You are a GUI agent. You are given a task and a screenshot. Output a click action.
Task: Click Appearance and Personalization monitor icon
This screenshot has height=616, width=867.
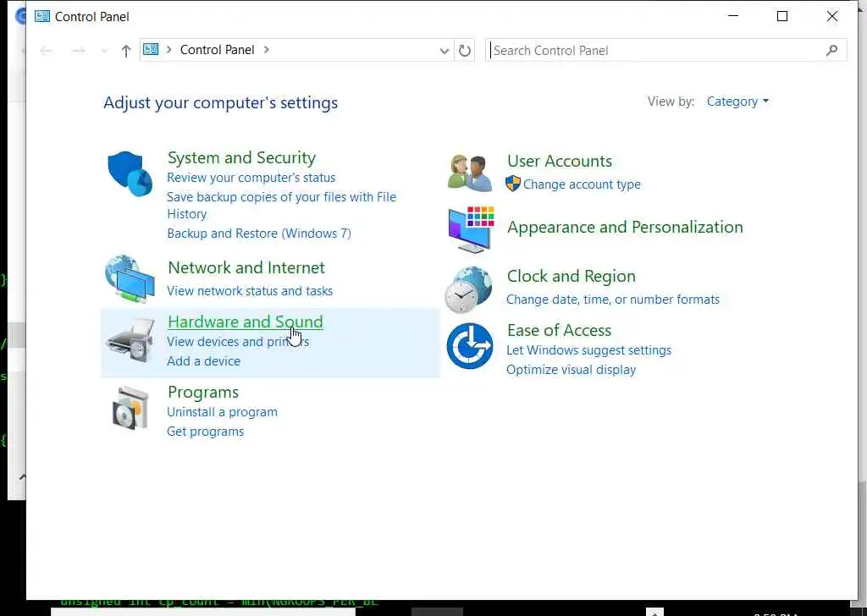tap(471, 229)
